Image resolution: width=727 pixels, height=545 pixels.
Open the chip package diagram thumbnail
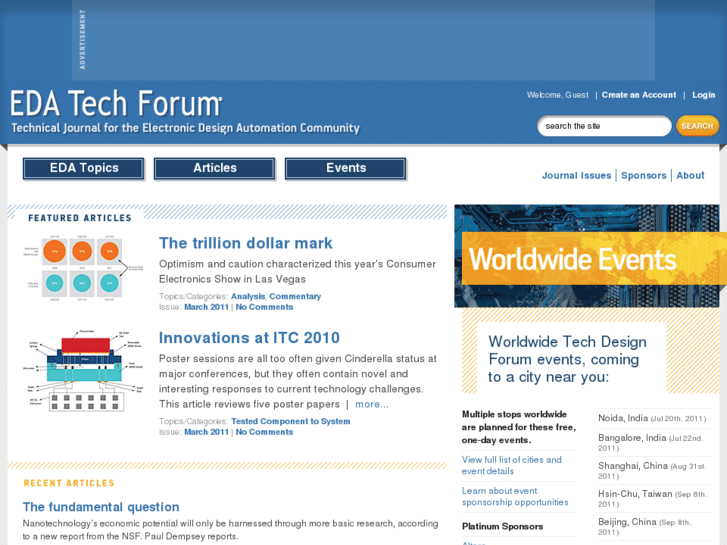pos(83,371)
